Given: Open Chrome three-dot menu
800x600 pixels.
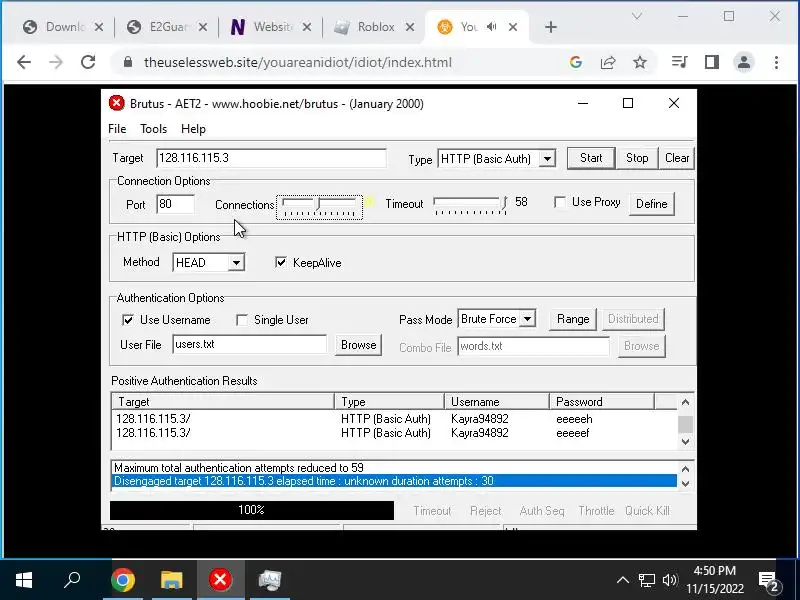Looking at the screenshot, I should coord(776,62).
